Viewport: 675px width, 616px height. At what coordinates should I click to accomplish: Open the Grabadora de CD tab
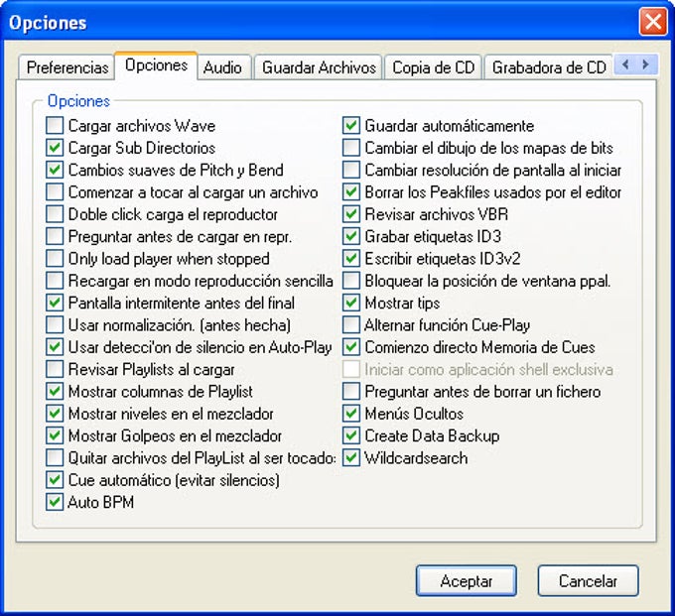[x=548, y=67]
